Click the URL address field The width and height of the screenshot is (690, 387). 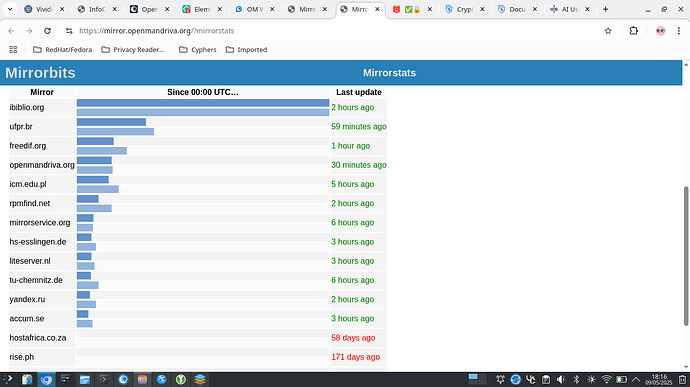pos(334,31)
